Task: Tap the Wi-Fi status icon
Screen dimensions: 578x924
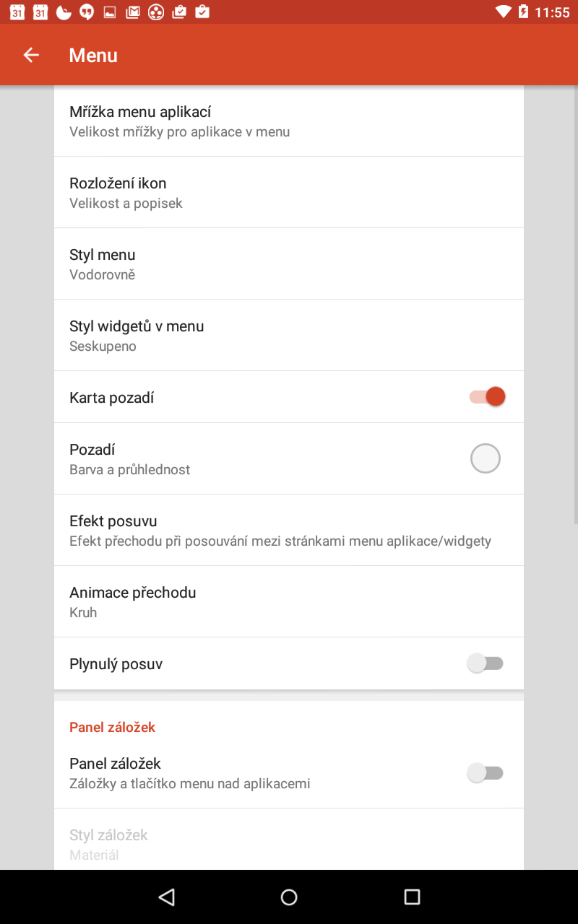Action: (x=503, y=12)
